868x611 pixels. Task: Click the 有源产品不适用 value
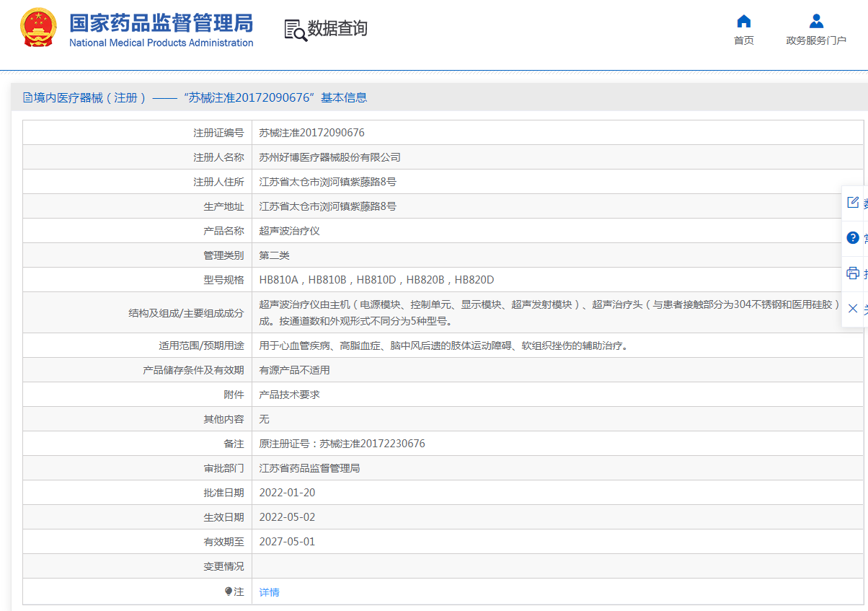point(295,370)
